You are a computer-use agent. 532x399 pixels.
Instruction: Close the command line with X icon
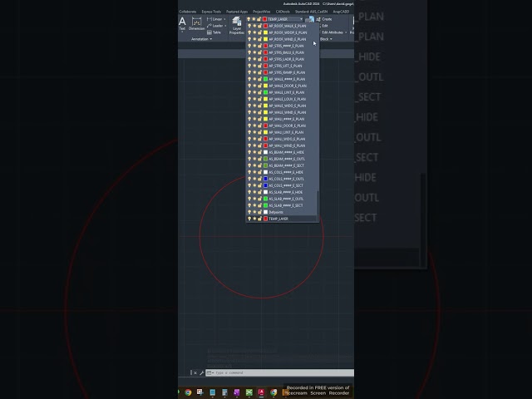195,372
